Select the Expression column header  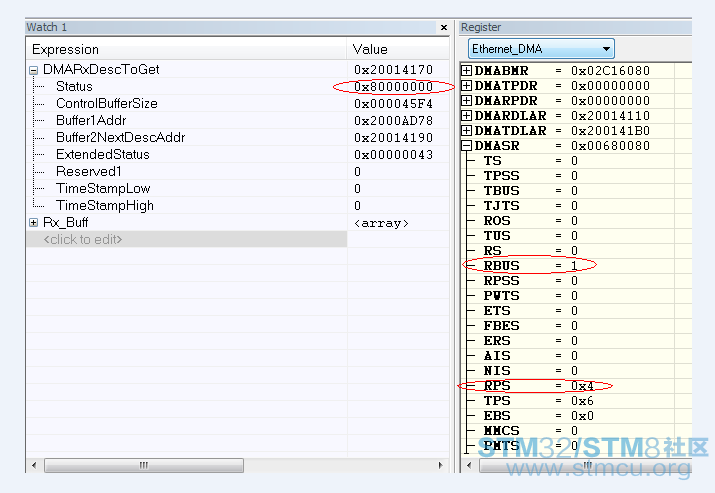pyautogui.click(x=187, y=49)
